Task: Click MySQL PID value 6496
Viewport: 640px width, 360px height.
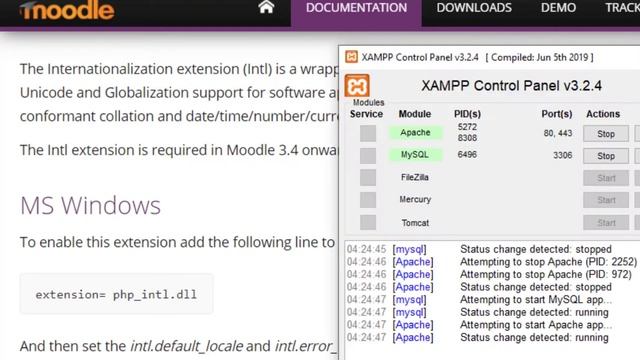Action: (467, 154)
